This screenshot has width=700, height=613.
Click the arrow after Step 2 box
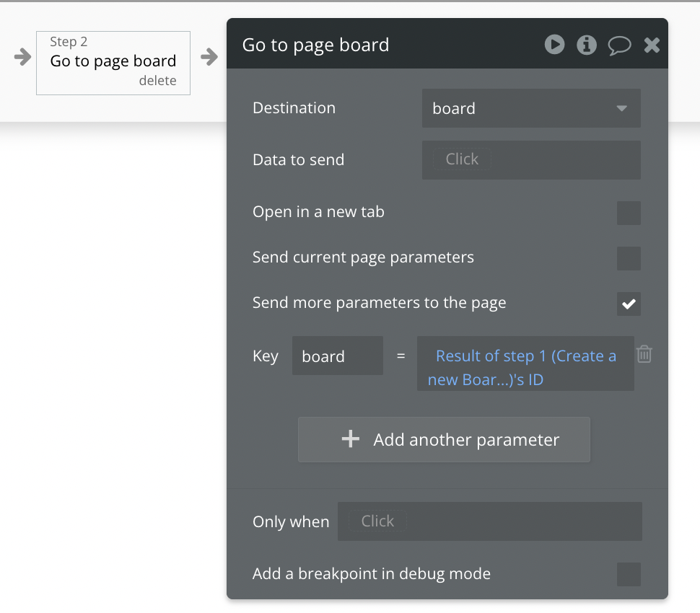pyautogui.click(x=209, y=56)
